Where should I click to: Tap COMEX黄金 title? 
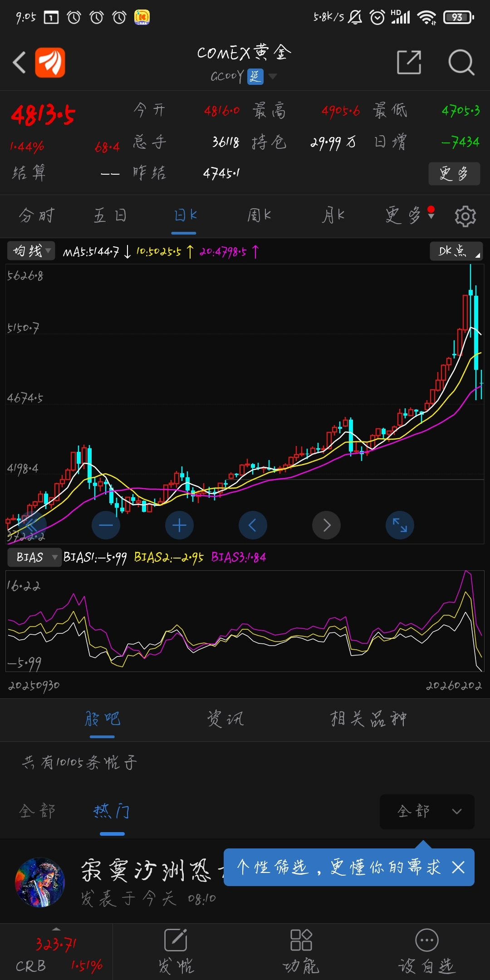pos(244,53)
